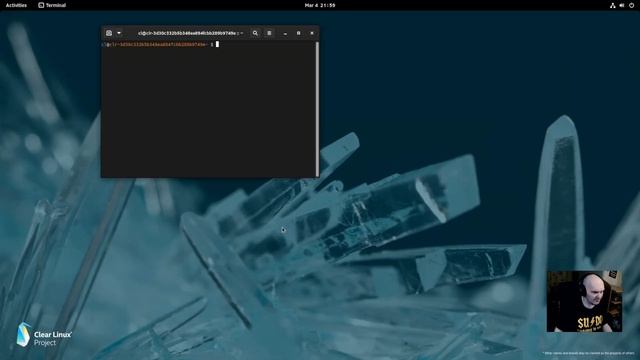Focus the terminal command prompt area
640x360 pixels.
(209, 109)
